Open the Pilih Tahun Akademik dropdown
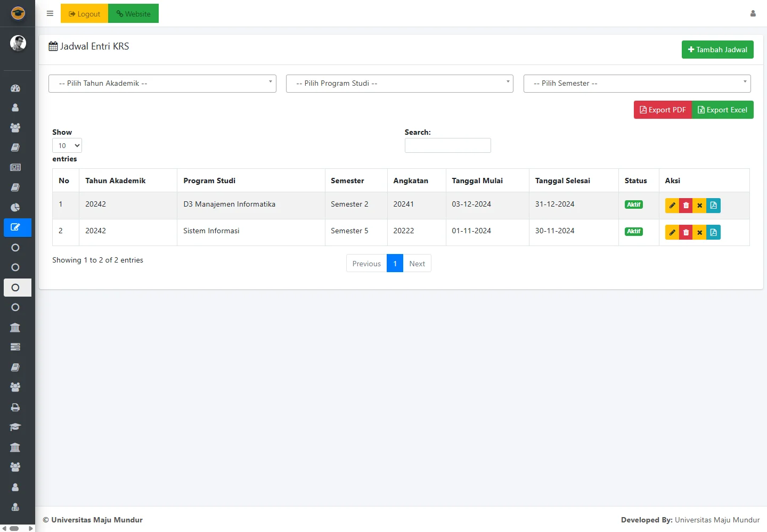767x532 pixels. 162,84
